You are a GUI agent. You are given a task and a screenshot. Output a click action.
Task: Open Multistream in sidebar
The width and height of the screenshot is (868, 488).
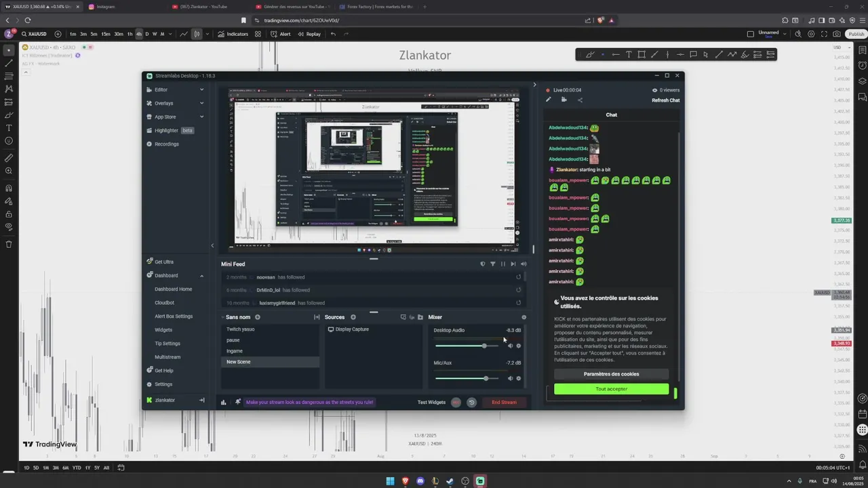pos(167,357)
